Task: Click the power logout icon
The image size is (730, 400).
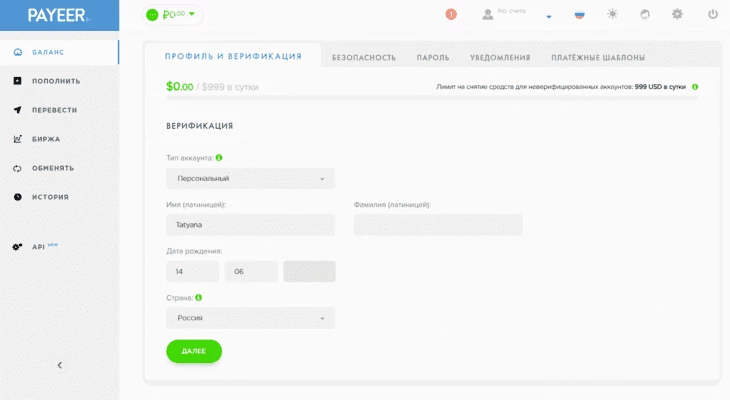Action: pos(713,14)
